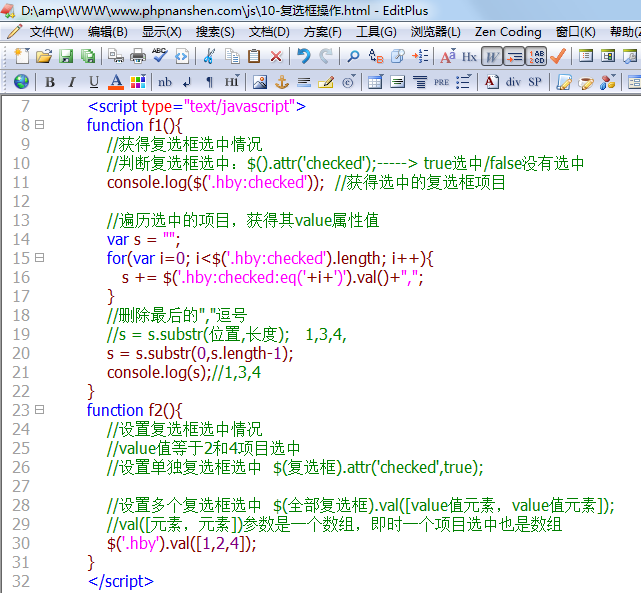Open the color palette grid dropdown
Viewport: 641px width, 593px height.
click(x=138, y=81)
